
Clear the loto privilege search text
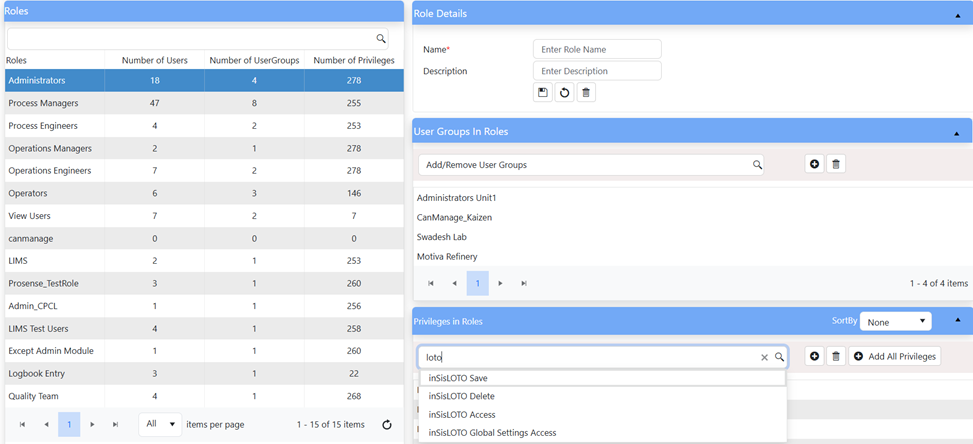[764, 357]
